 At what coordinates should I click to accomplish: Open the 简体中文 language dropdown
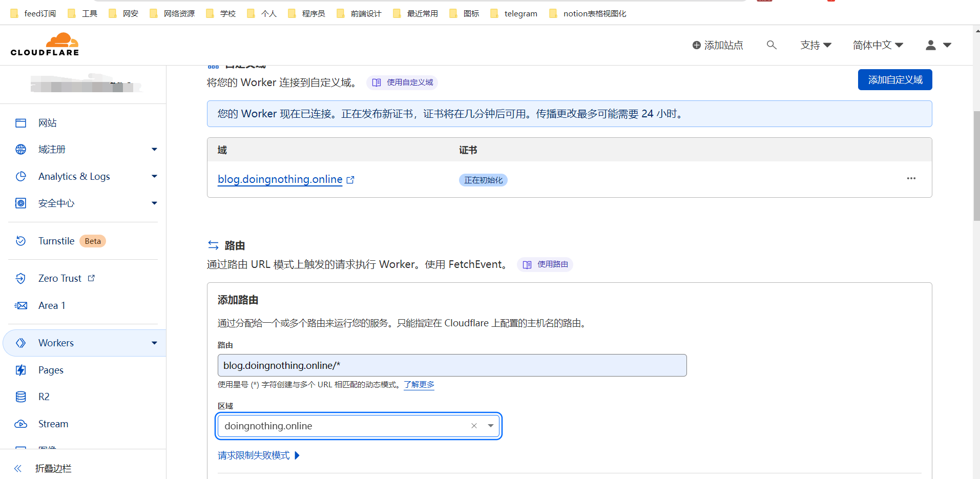tap(878, 45)
